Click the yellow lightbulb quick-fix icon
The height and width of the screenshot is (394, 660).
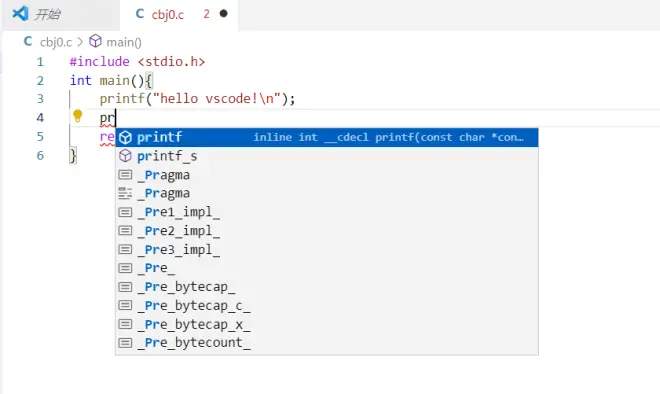click(77, 116)
